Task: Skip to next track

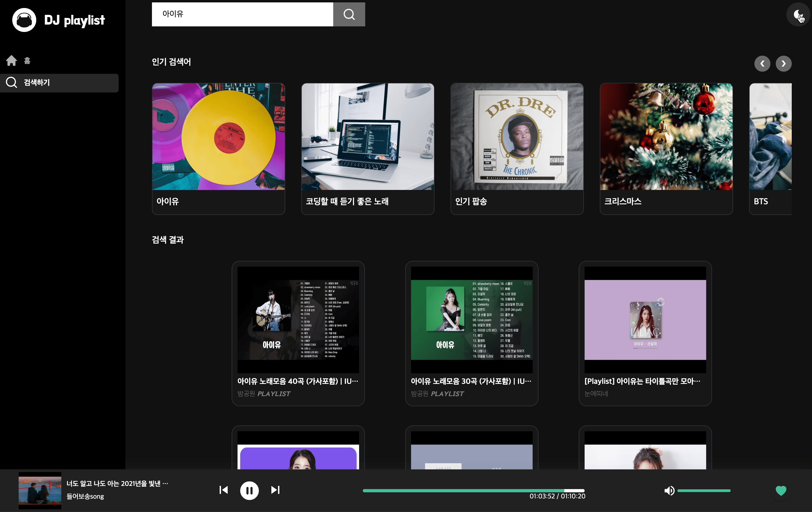Action: 275,490
